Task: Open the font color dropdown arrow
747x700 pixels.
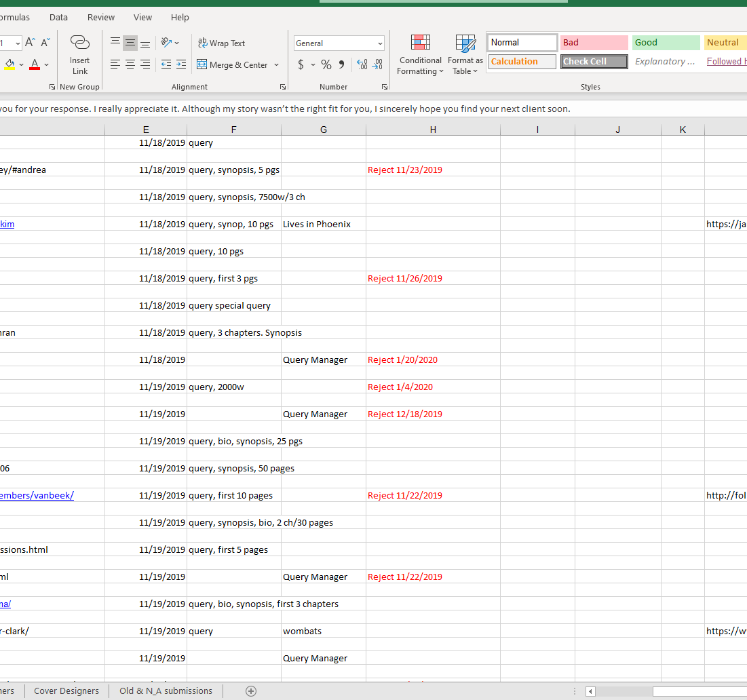Action: 46,64
